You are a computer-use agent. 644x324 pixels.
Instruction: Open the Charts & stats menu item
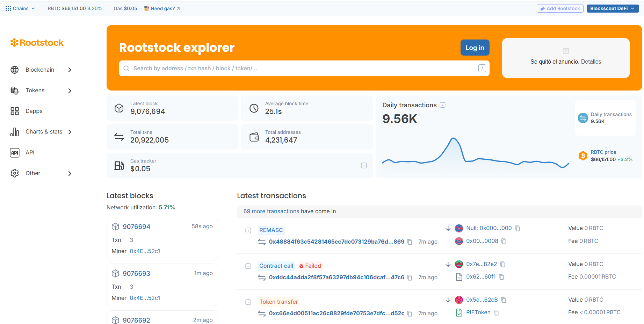click(x=41, y=132)
